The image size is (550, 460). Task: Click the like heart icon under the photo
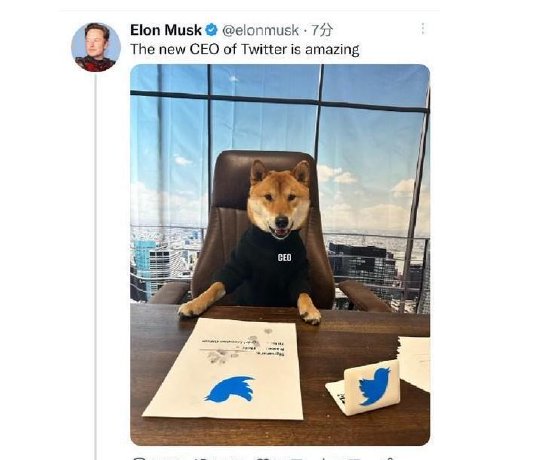click(x=262, y=458)
